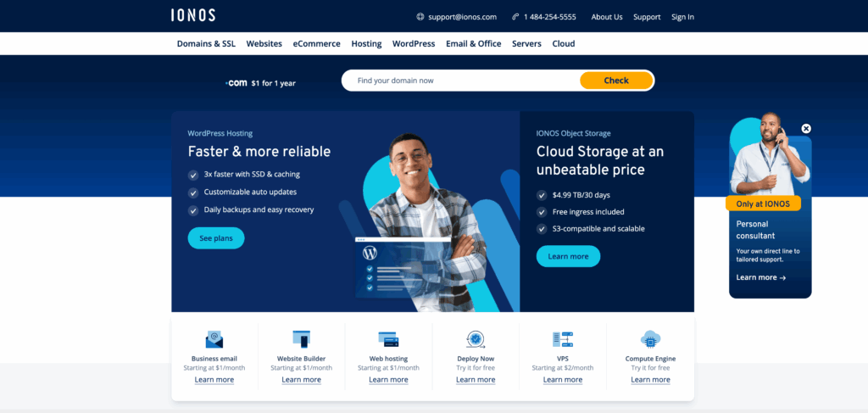Click the Faster & more reliable heading

pyautogui.click(x=259, y=152)
